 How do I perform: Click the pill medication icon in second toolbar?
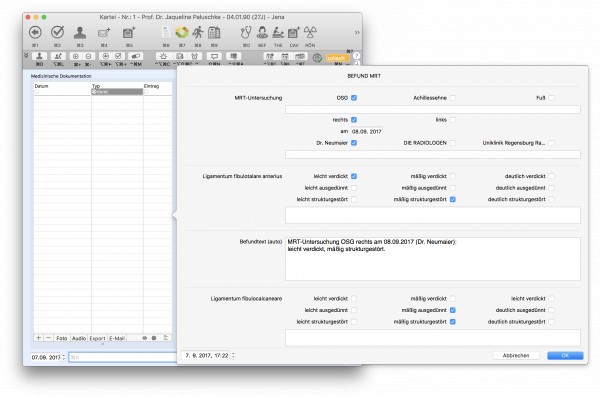coord(135,56)
